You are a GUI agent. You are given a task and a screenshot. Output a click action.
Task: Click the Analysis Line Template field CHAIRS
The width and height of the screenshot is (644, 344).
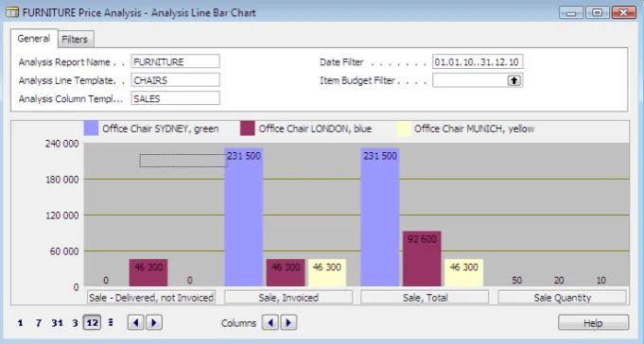[x=175, y=80]
